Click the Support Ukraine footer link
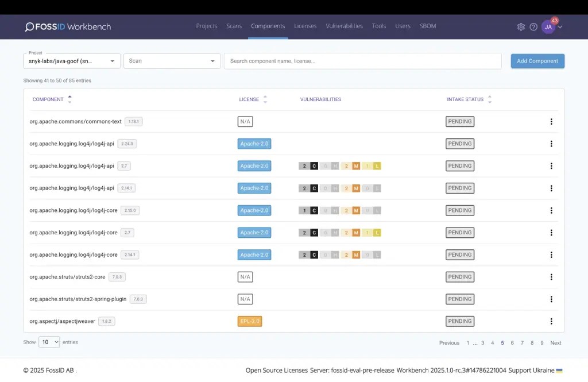 click(x=535, y=370)
